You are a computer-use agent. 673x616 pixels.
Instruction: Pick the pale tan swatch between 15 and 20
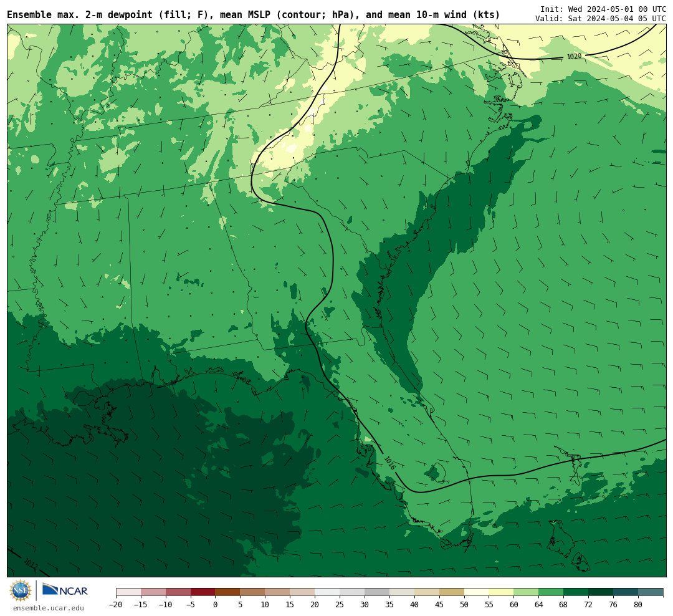(x=303, y=592)
